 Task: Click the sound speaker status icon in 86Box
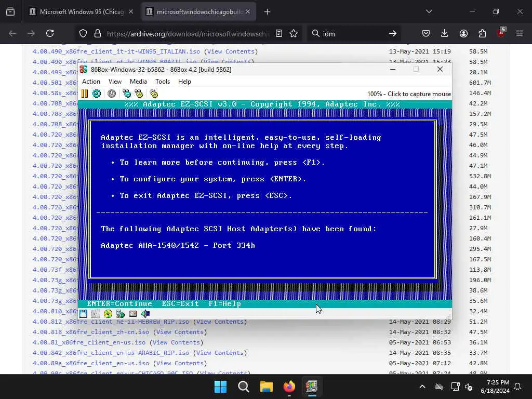click(x=145, y=314)
